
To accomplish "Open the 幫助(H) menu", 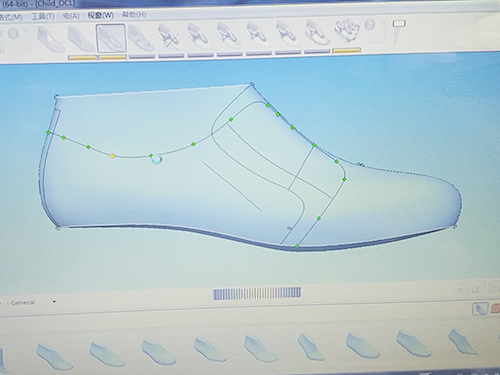I will [x=134, y=15].
